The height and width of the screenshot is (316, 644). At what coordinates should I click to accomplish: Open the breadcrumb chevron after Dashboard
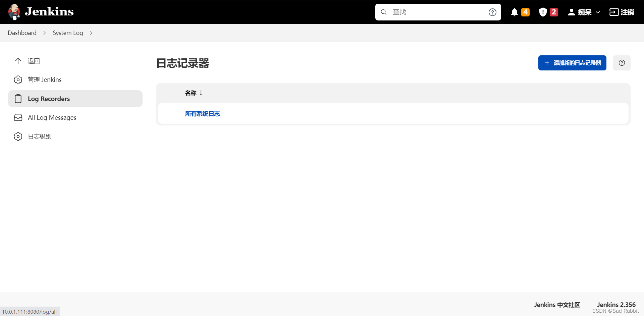coord(44,33)
